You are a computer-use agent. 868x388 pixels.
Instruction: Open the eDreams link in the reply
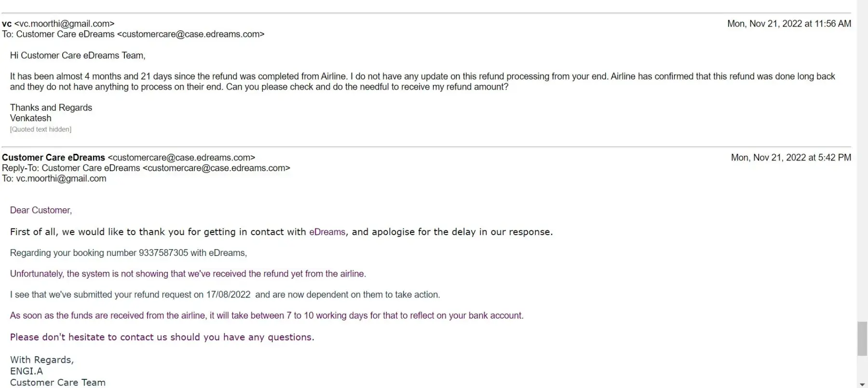(x=327, y=232)
